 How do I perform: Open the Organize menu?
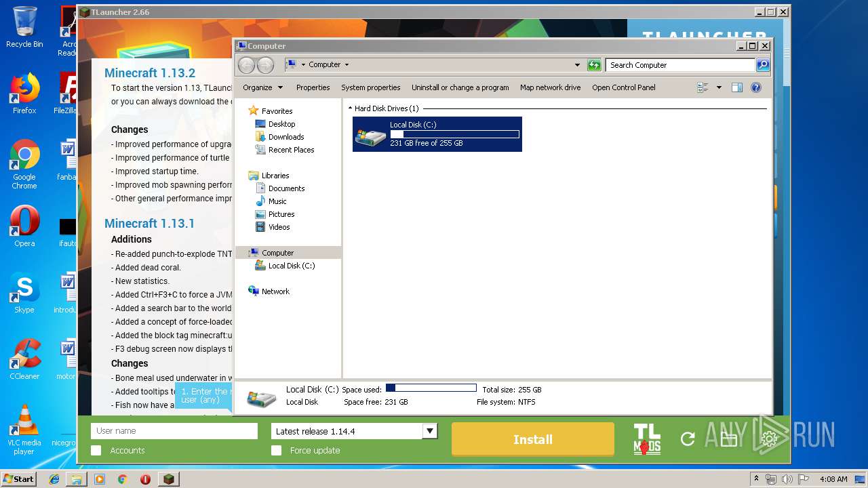(x=262, y=87)
